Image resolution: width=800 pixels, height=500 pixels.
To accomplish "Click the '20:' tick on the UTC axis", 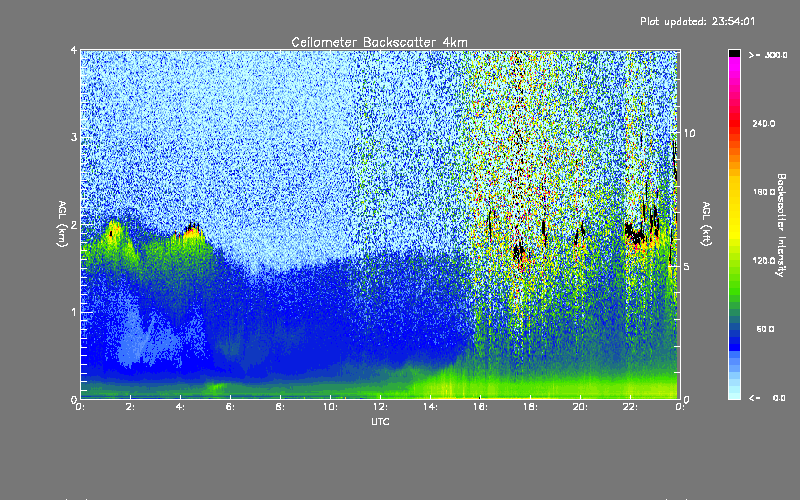I will 581,407.
